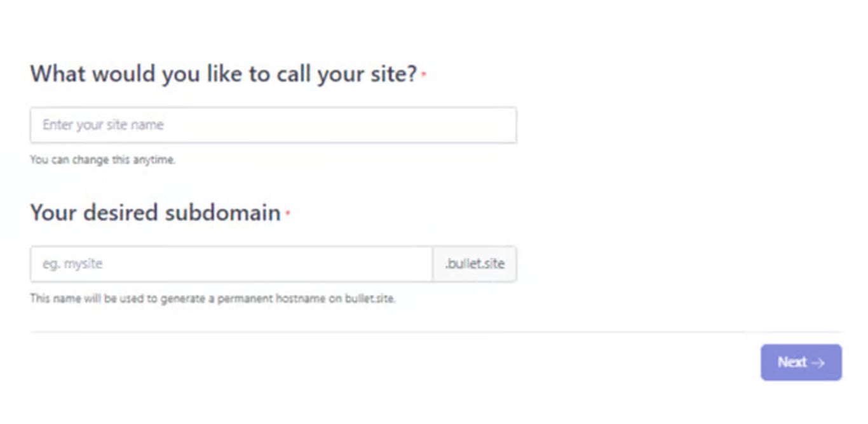Click the "Enter your site name" placeholder

103,125
